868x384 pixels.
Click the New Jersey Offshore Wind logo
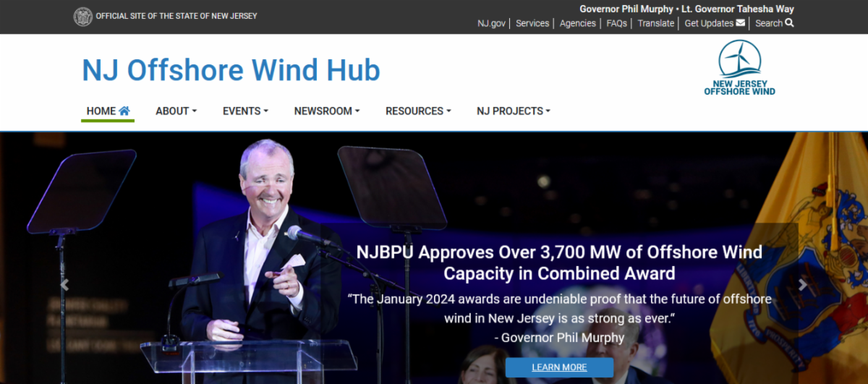[x=739, y=68]
